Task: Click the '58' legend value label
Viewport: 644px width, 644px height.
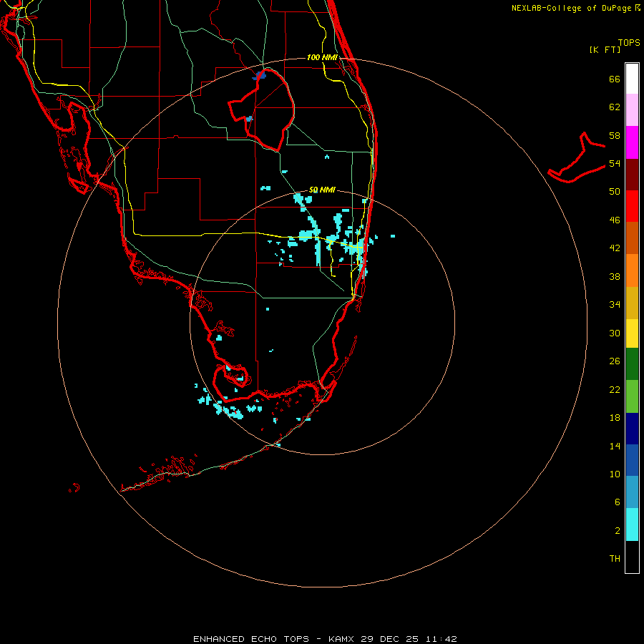Action: 615,135
